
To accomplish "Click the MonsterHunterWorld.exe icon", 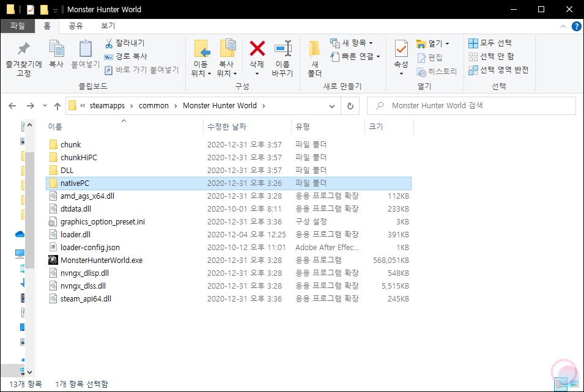I will click(53, 260).
